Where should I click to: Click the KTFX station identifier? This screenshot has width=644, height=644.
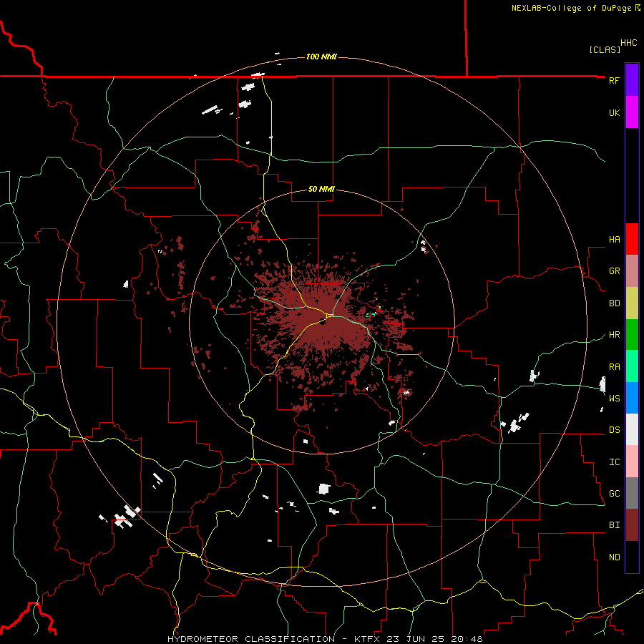[367, 639]
